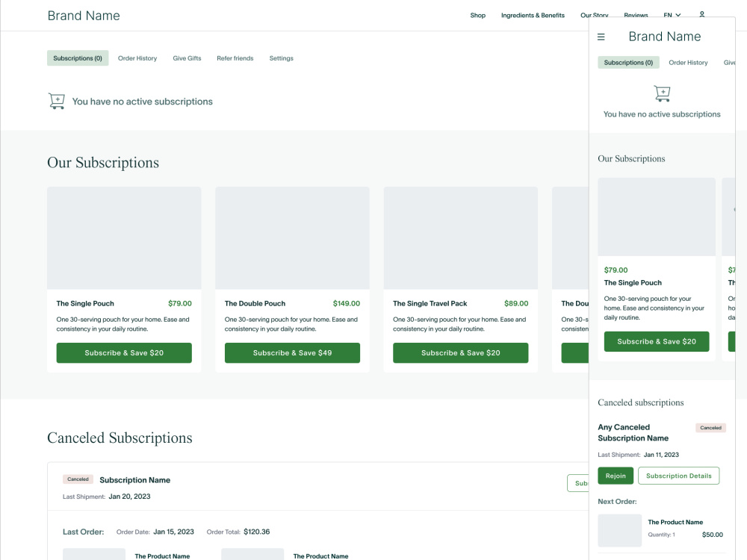The image size is (747, 560).
Task: Click the cart icon in mobile panel
Action: tap(662, 93)
